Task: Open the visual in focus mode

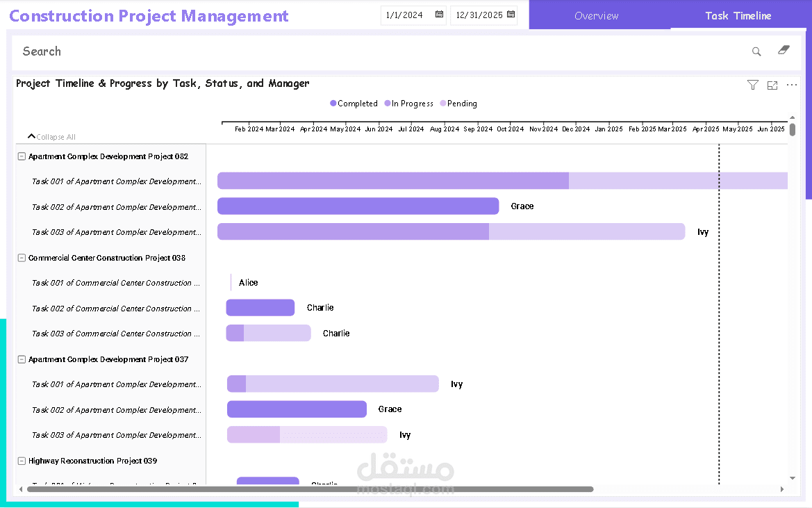Action: [772, 85]
